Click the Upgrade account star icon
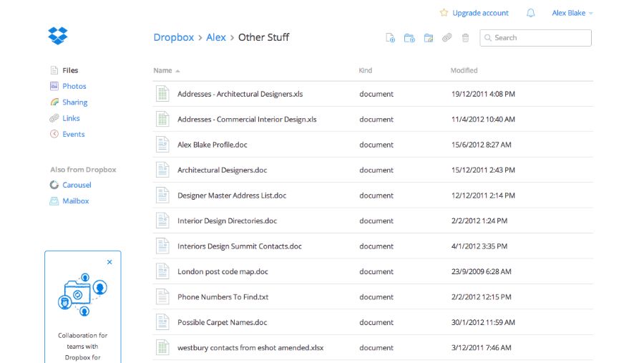644x363 pixels. (x=444, y=13)
